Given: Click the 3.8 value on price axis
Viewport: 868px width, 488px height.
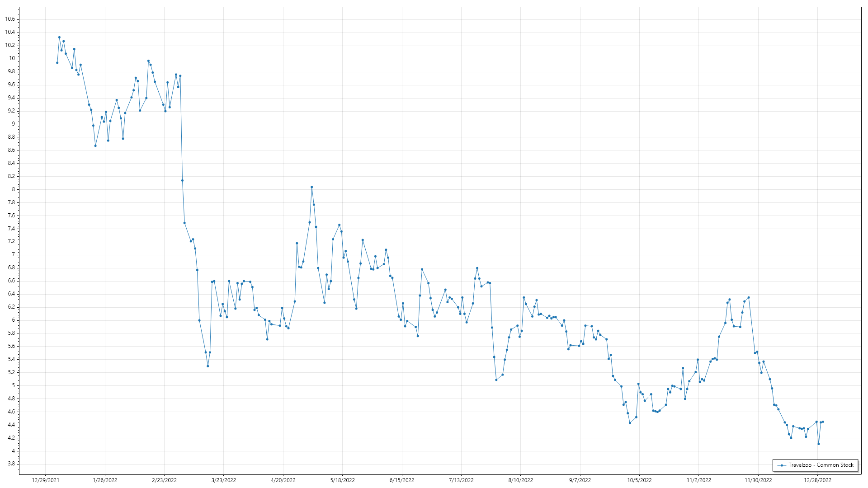Looking at the screenshot, I should 11,464.
